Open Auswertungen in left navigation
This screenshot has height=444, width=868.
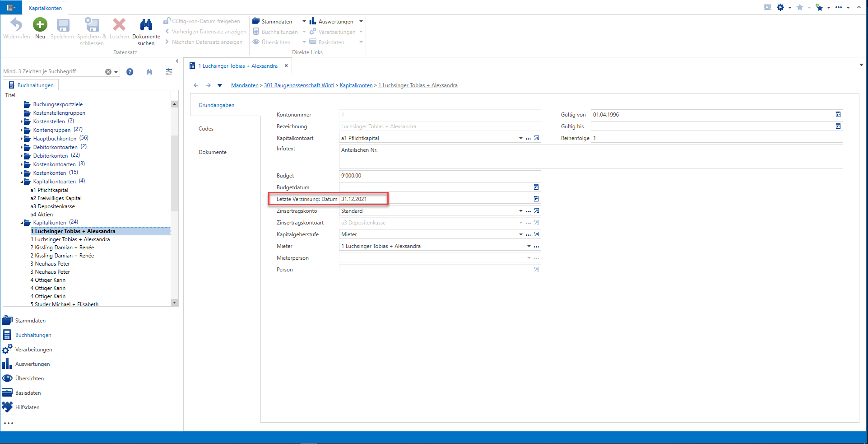coord(32,364)
